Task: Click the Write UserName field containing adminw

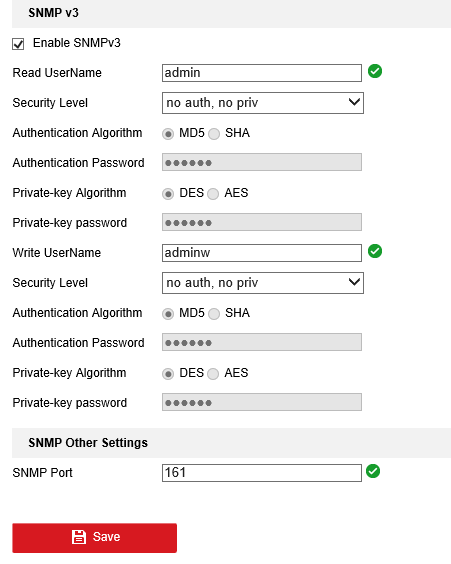Action: [262, 253]
